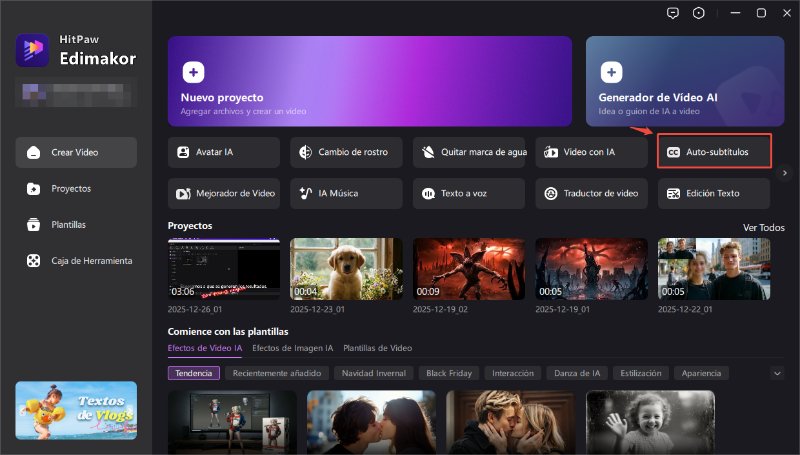Screen dimensions: 800x455
Task: Open Quitar marca de agua tool
Action: click(468, 152)
